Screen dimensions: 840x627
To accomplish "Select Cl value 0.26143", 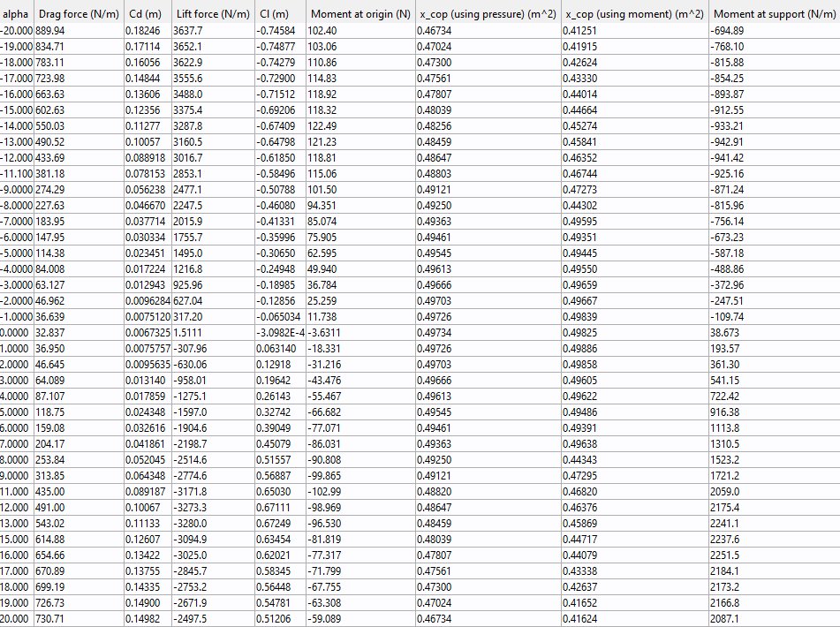I will click(x=281, y=397).
